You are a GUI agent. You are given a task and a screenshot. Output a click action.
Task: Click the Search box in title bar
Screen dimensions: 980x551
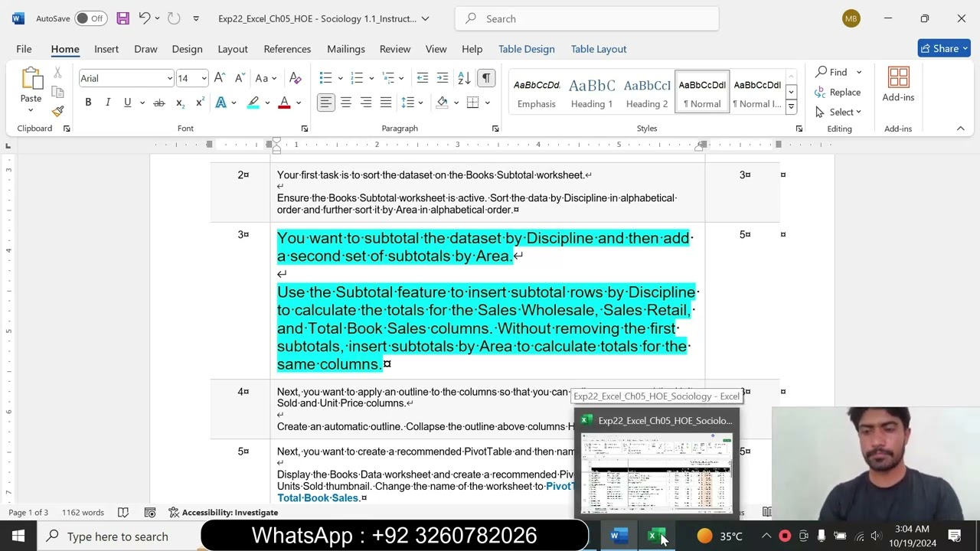[586, 18]
